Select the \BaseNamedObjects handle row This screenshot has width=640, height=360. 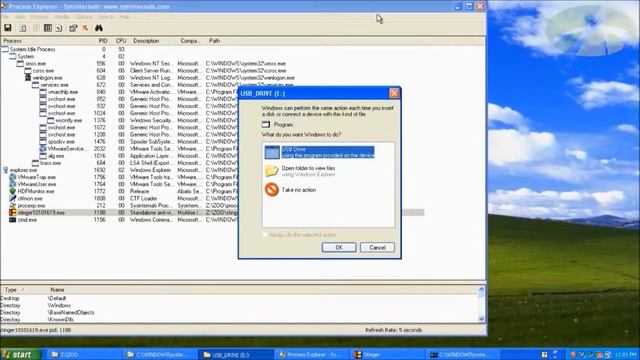[x=239, y=312]
